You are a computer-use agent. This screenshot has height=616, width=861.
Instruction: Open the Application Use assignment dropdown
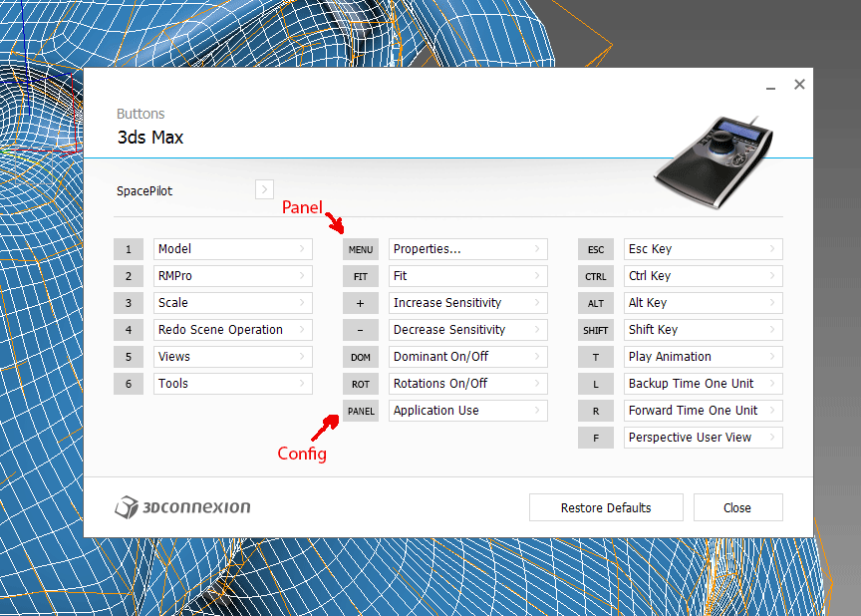pos(467,411)
